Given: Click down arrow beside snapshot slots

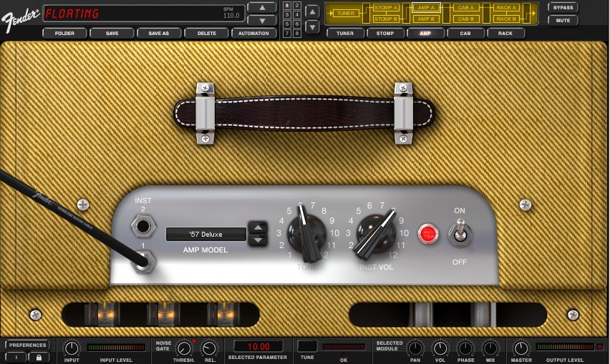Looking at the screenshot, I should 312,27.
